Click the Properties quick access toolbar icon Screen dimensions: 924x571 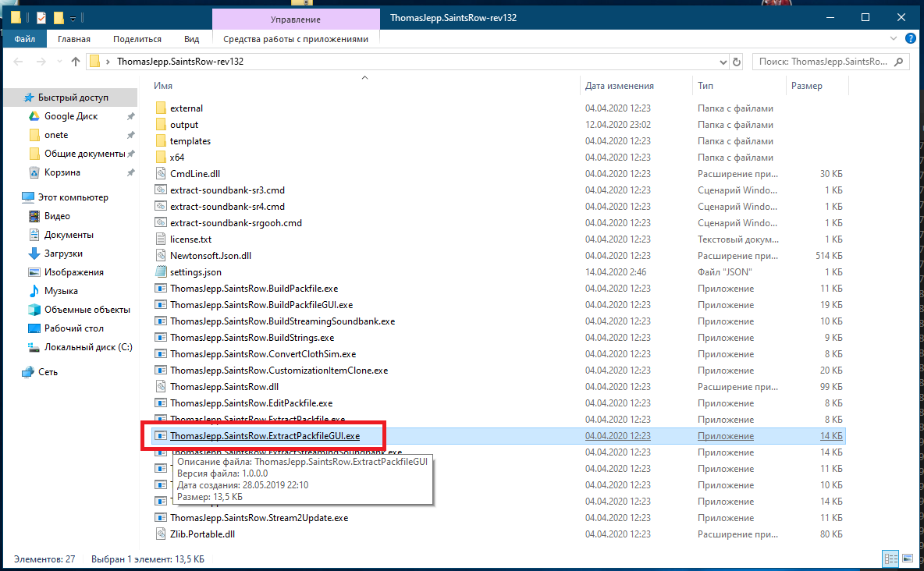(x=41, y=18)
